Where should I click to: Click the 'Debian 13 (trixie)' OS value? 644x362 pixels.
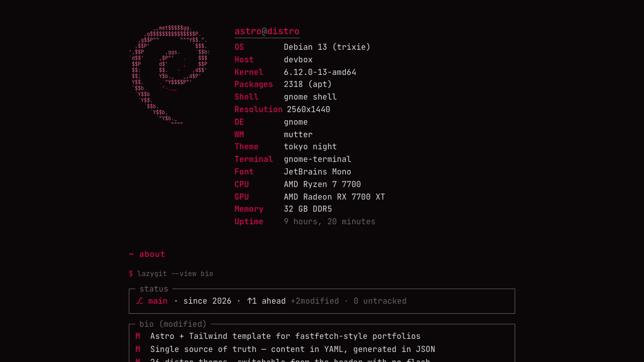[x=327, y=47]
